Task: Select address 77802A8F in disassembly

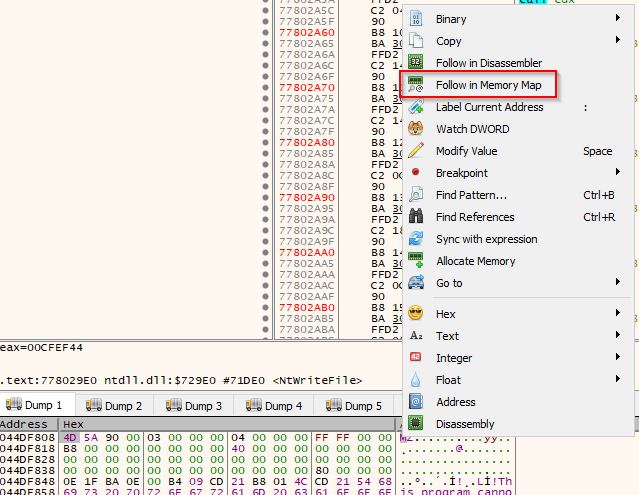Action: 307,187
